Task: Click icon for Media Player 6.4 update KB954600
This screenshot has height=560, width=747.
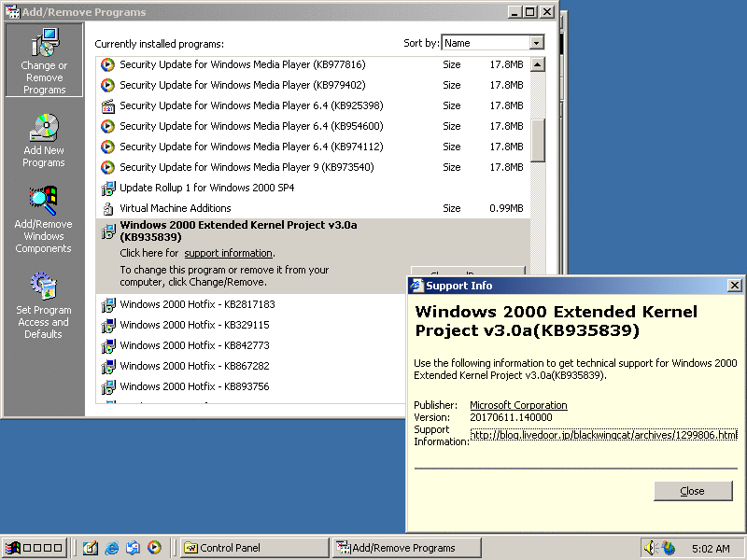Action: click(x=108, y=126)
